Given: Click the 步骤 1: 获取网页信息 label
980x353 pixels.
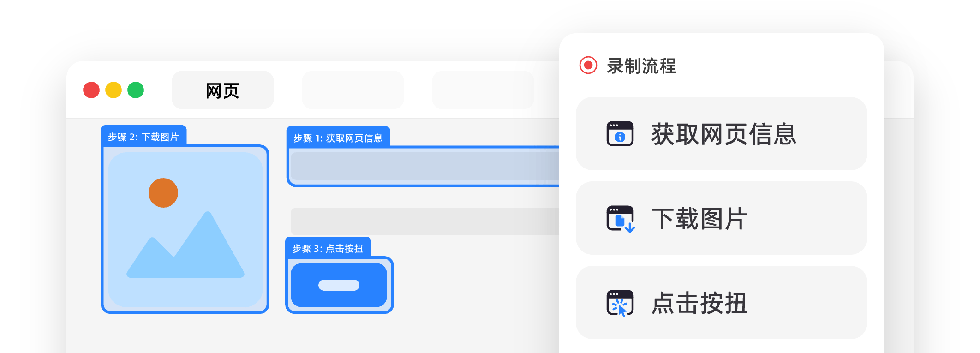Looking at the screenshot, I should tap(338, 138).
